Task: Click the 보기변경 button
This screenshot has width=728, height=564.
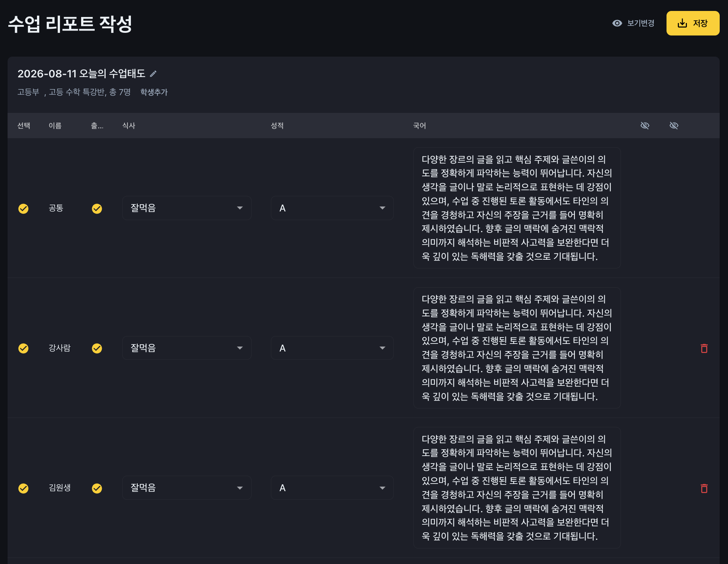Action: (633, 23)
